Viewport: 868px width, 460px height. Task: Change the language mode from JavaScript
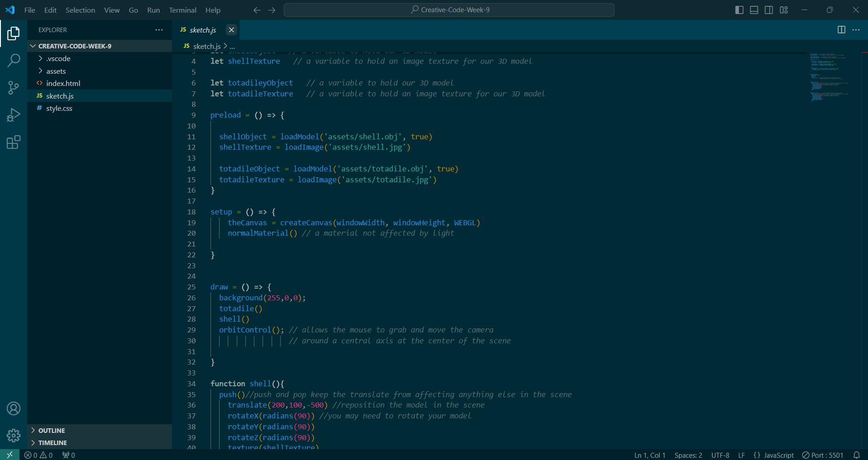tap(779, 455)
